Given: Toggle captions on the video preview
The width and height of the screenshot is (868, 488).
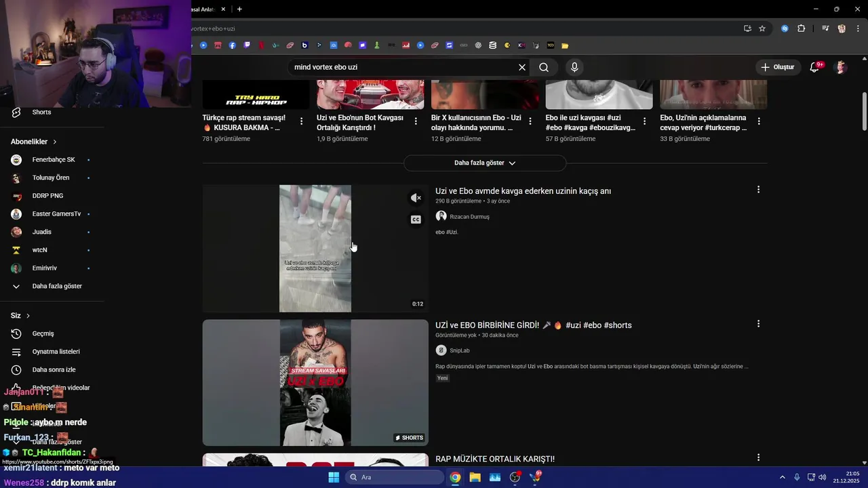Looking at the screenshot, I should click(x=416, y=220).
